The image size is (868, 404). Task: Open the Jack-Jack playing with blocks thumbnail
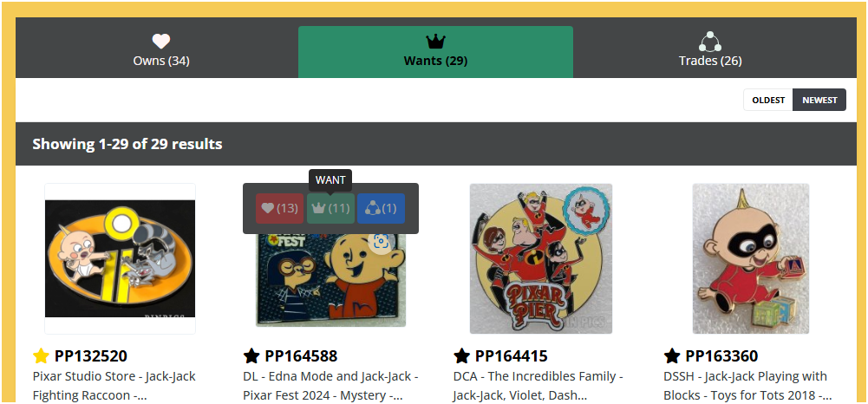(x=751, y=258)
